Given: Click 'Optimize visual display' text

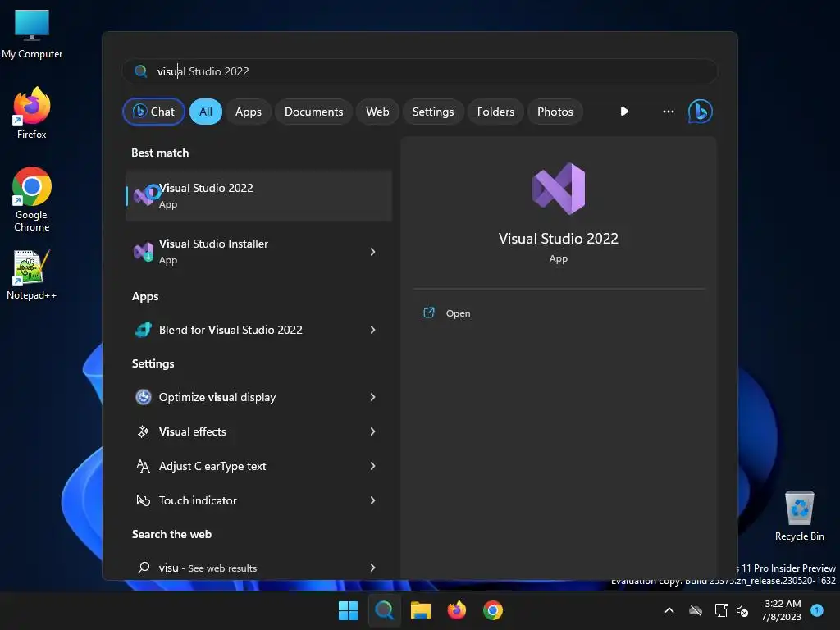Looking at the screenshot, I should coord(217,397).
